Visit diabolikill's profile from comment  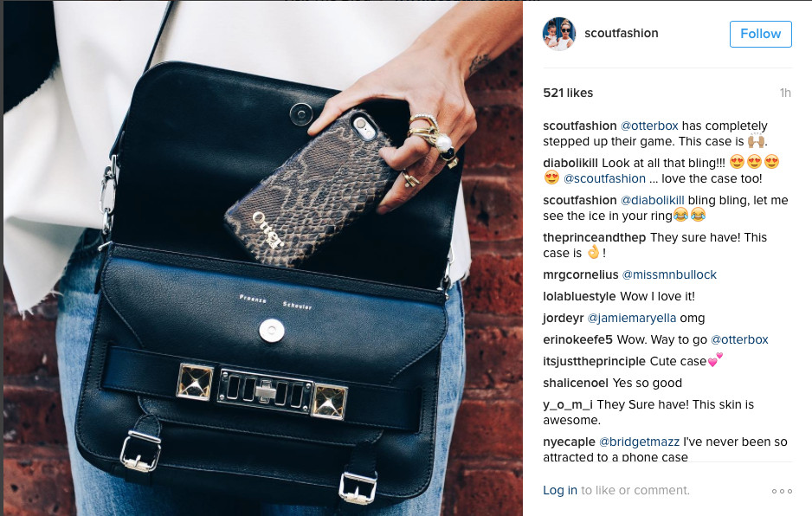click(570, 163)
